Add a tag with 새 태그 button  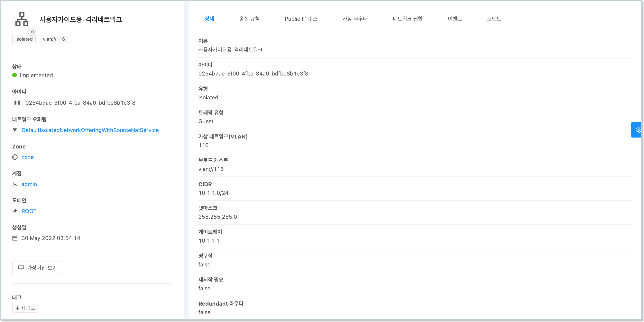pyautogui.click(x=25, y=308)
